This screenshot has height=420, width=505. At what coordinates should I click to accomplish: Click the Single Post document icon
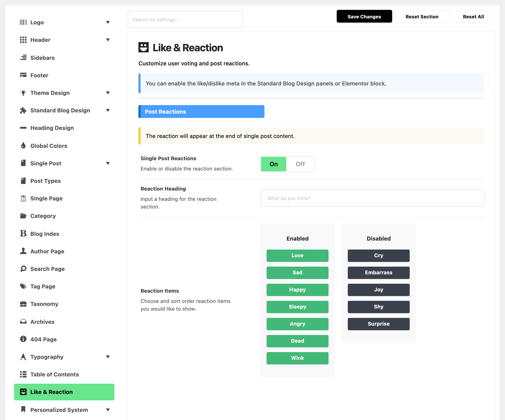tap(23, 163)
